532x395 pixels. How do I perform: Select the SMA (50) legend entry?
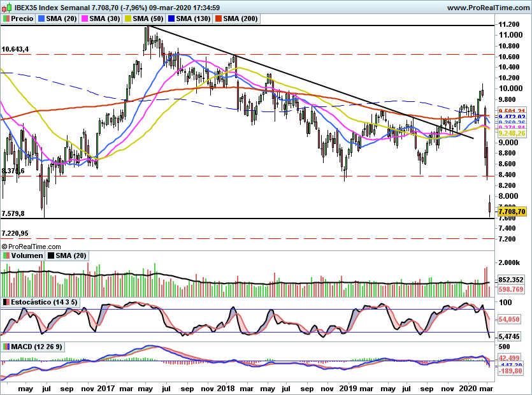(145, 19)
